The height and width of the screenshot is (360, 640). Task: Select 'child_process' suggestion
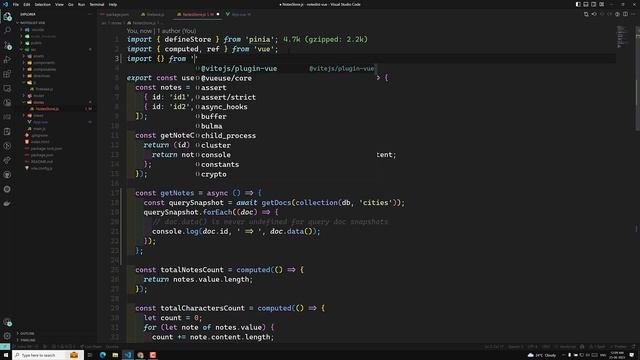[x=285, y=136]
